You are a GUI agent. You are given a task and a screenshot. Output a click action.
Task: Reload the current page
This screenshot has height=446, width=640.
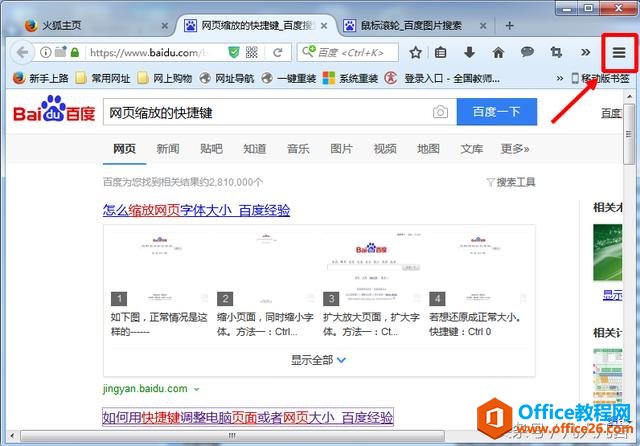(x=278, y=52)
